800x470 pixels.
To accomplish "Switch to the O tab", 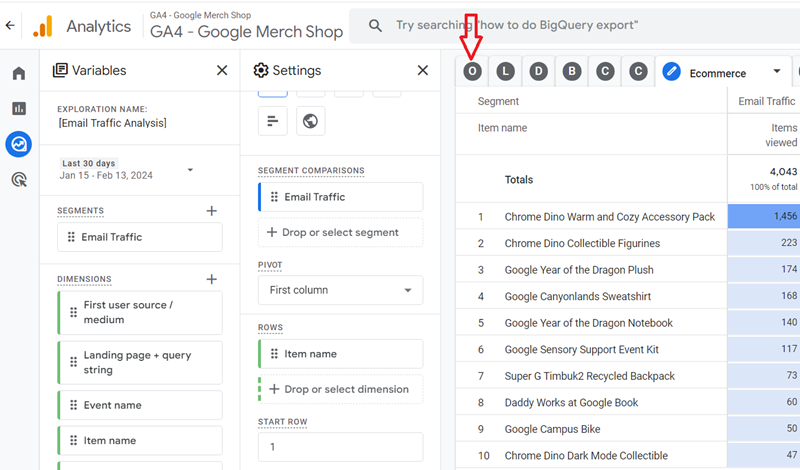I will pos(472,71).
